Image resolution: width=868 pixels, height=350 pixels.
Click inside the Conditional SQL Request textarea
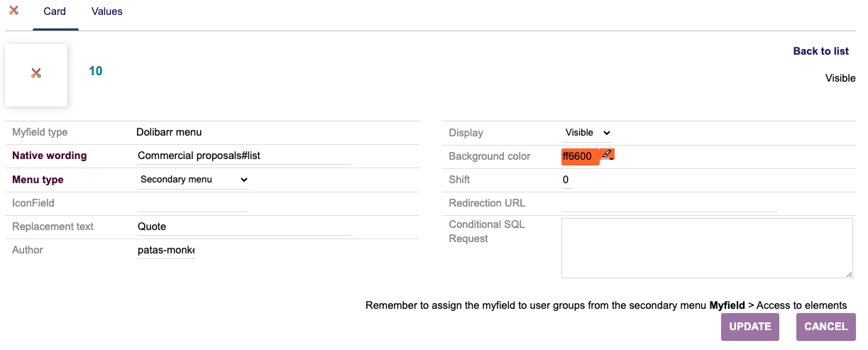click(706, 247)
